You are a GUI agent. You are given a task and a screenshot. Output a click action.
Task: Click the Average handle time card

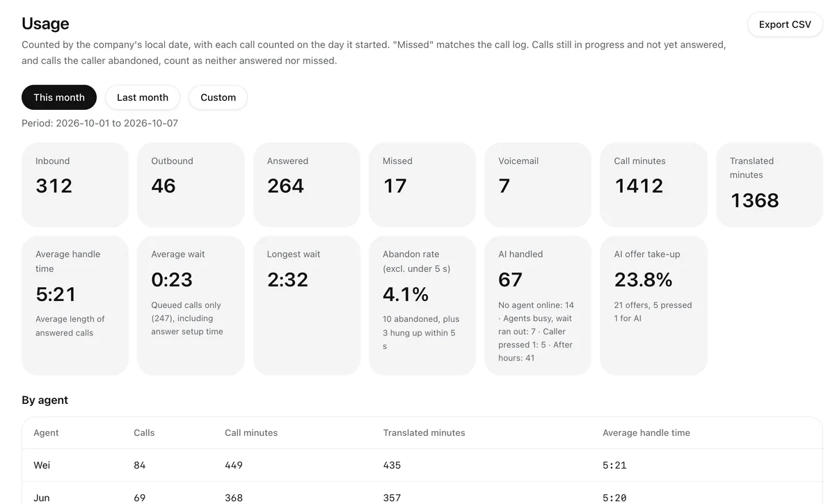75,306
